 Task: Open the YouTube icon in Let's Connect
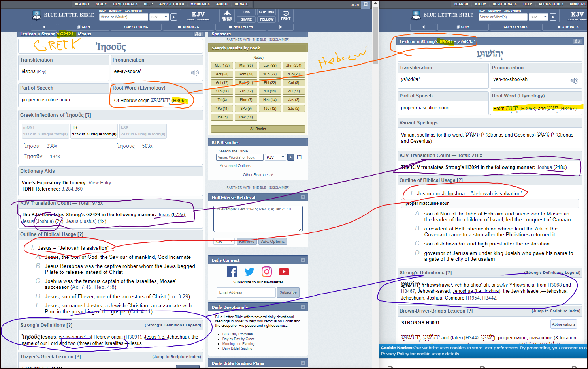click(284, 272)
